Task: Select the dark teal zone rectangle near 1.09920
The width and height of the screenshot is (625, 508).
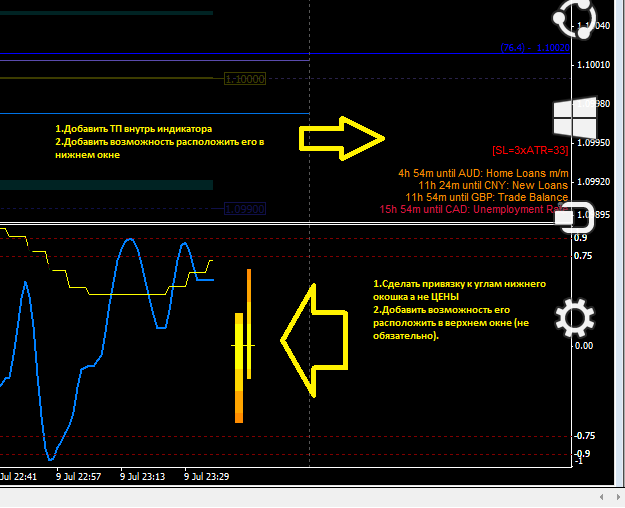Action: 106,185
